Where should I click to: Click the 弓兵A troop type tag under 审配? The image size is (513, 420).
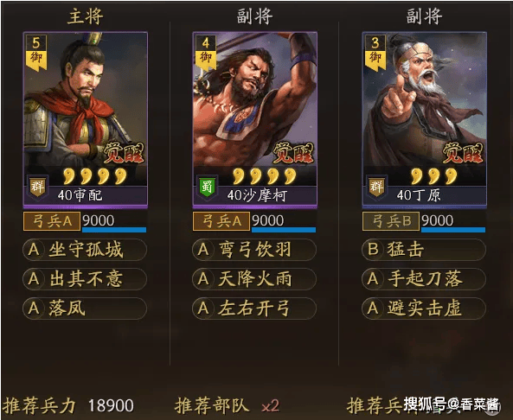[52, 221]
